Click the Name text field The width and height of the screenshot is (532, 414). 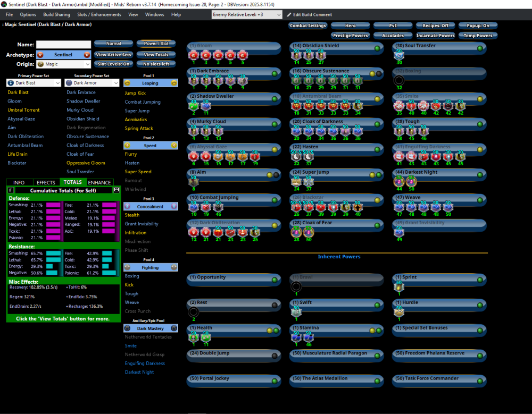tap(63, 45)
